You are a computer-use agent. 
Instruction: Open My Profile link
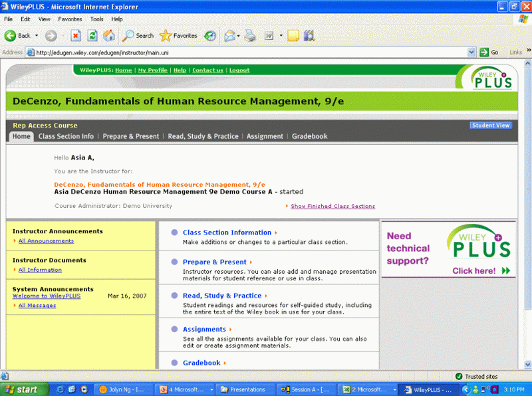pyautogui.click(x=153, y=70)
